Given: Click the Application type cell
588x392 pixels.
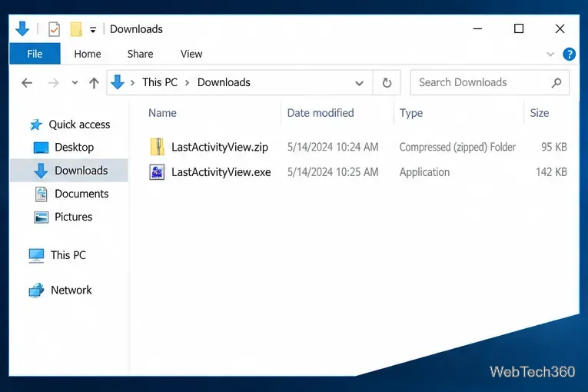Looking at the screenshot, I should click(x=424, y=172).
